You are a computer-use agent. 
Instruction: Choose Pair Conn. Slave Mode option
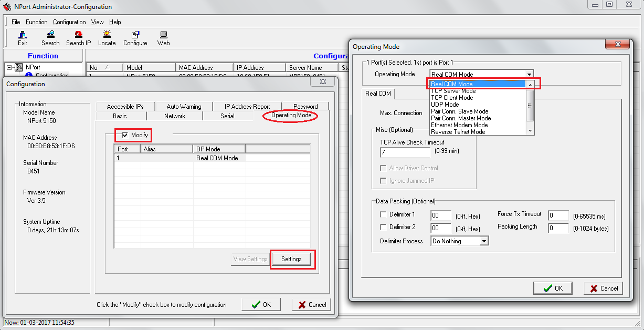(x=478, y=111)
